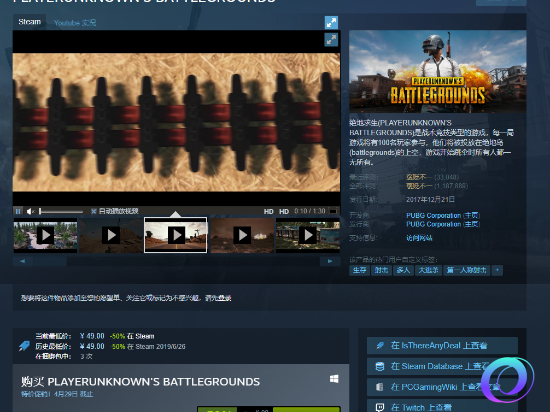Open all reviews summary (1,187,889)
Viewport: 550px width, 412px height.
click(437, 186)
